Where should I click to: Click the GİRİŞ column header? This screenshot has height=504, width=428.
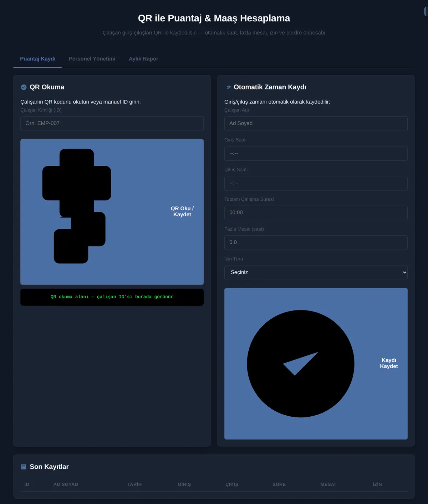click(184, 484)
